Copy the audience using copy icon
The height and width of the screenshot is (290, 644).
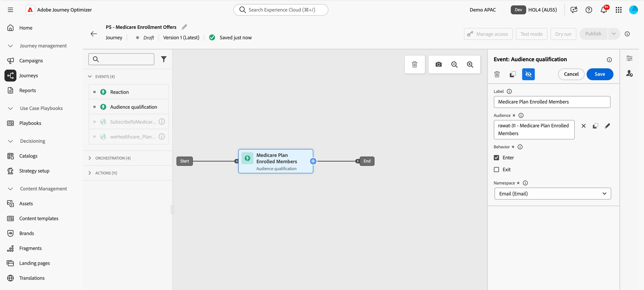click(596, 126)
